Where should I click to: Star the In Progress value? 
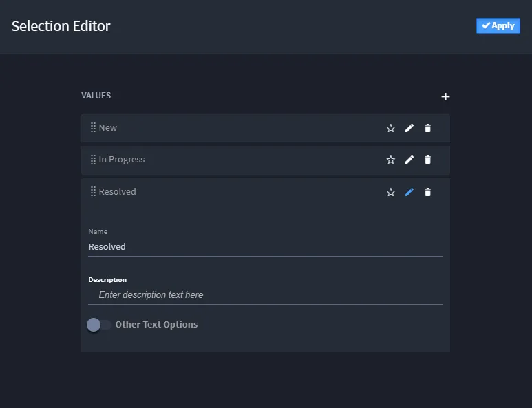click(390, 160)
